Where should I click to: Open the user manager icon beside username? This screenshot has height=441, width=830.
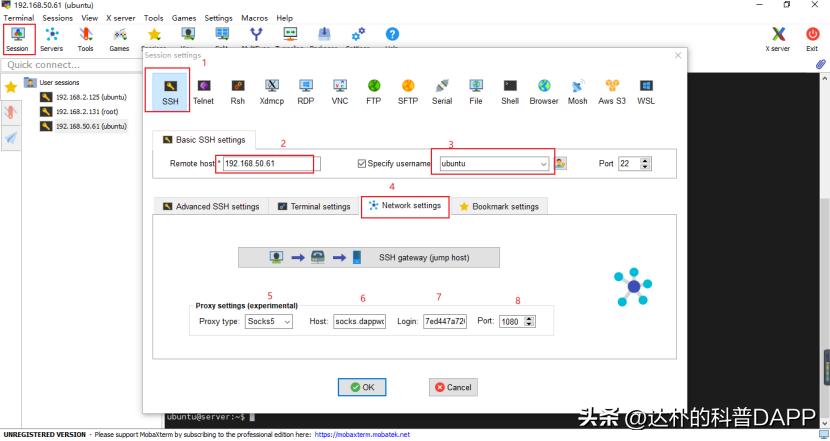(x=561, y=164)
